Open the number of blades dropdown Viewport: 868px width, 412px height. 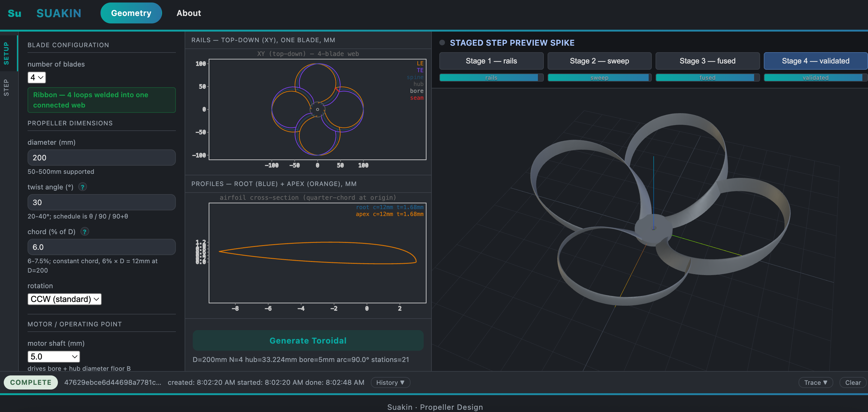coord(36,78)
